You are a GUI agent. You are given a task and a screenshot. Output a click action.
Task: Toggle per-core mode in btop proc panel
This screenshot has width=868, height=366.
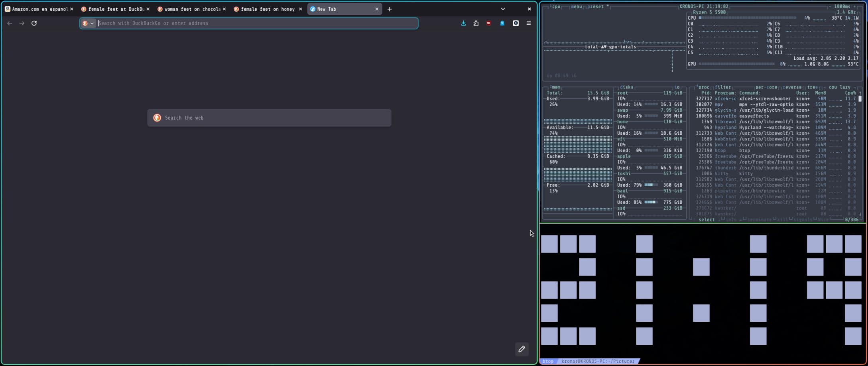tap(766, 87)
